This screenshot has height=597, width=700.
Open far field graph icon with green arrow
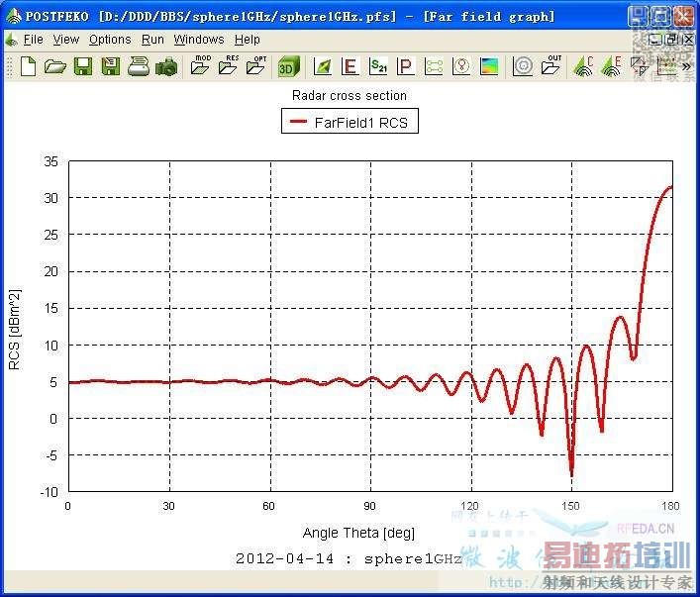coord(323,67)
